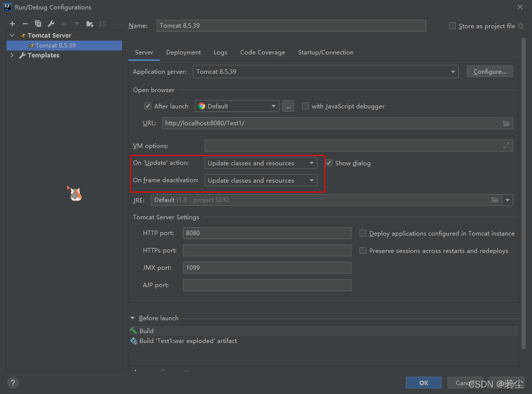
Task: Remove selected configuration with minus icon
Action: click(25, 24)
